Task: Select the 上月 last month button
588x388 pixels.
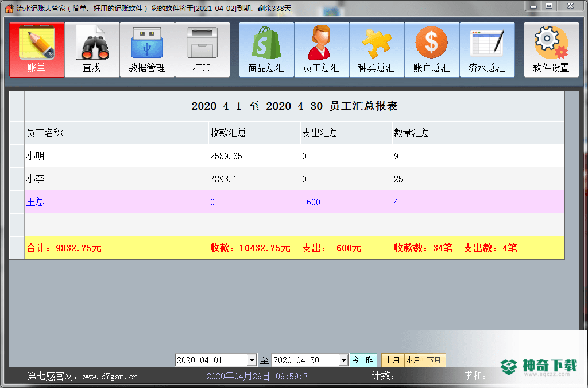Action: tap(393, 360)
